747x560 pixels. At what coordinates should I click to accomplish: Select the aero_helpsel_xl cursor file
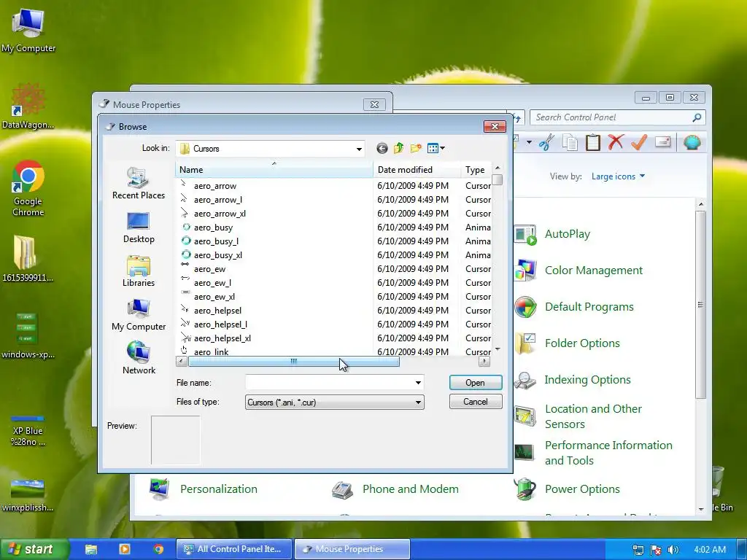click(222, 338)
